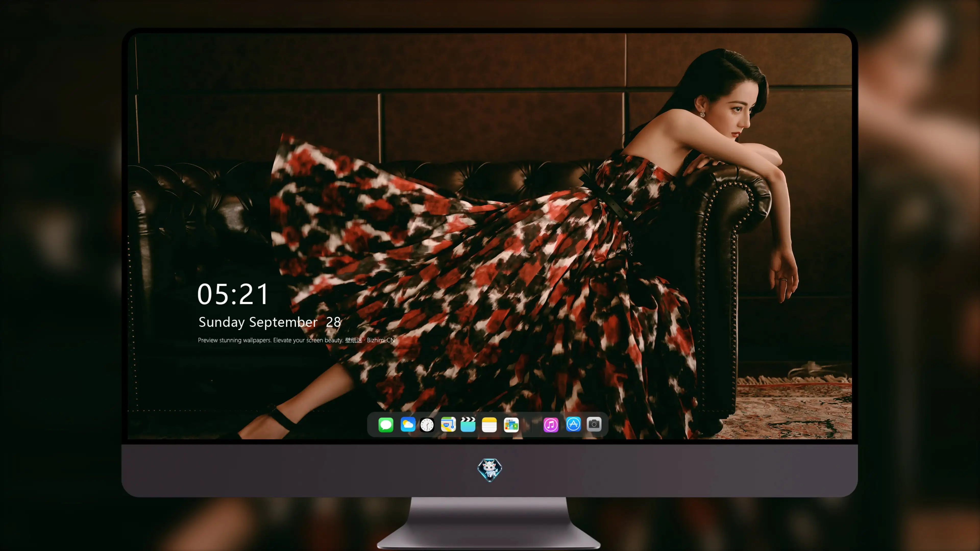The width and height of the screenshot is (980, 551).
Task: Click the 05:21 clock display
Action: pos(233,294)
